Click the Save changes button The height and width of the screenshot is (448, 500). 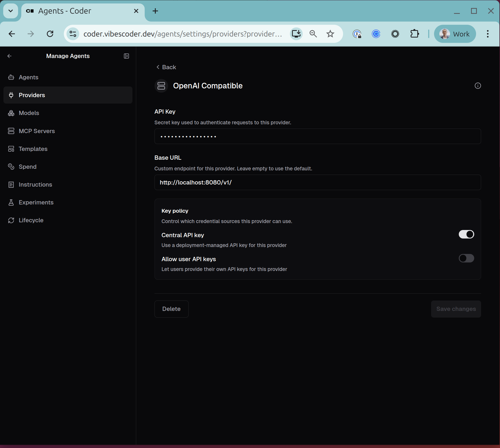pos(456,309)
